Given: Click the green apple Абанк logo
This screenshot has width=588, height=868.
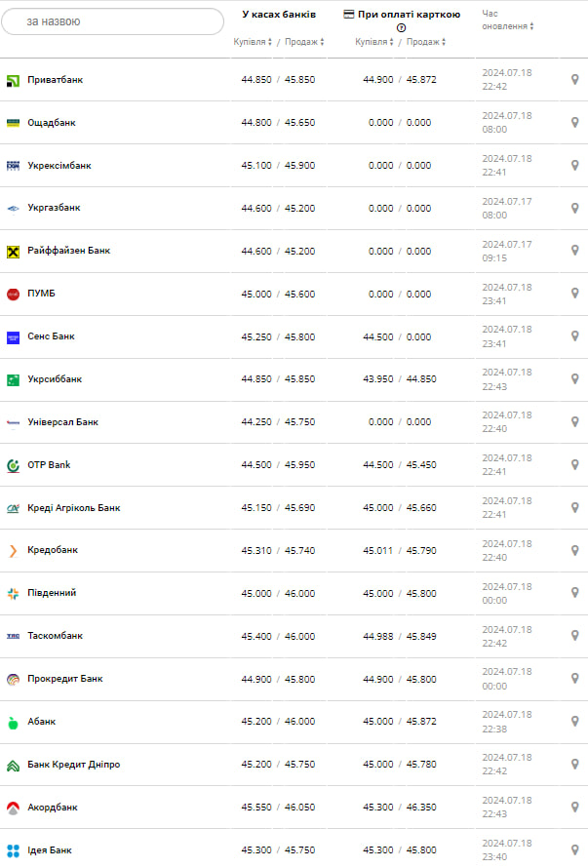Looking at the screenshot, I should pos(13,722).
